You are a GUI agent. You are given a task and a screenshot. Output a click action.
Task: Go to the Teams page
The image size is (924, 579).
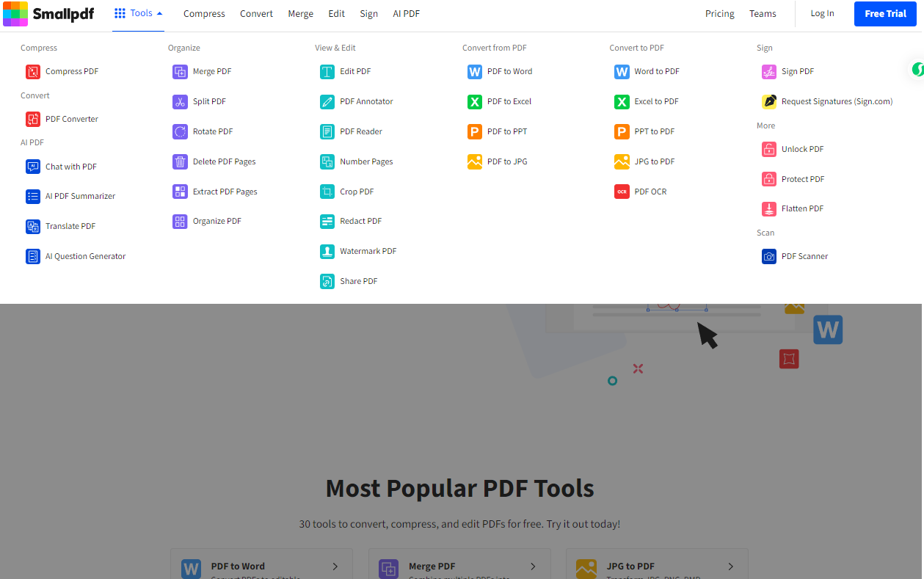click(x=763, y=13)
